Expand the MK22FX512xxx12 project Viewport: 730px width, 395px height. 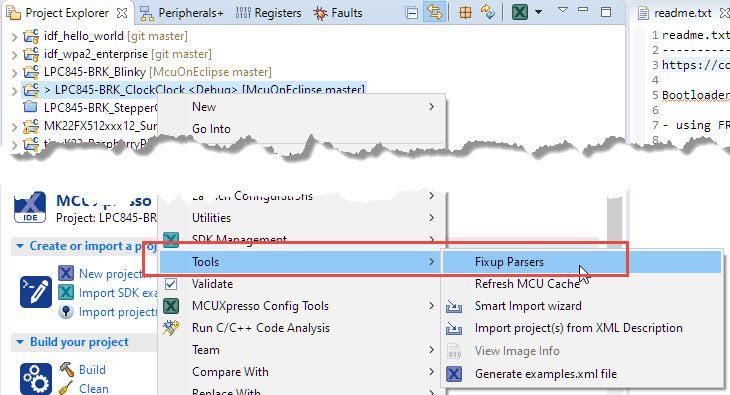(x=14, y=126)
